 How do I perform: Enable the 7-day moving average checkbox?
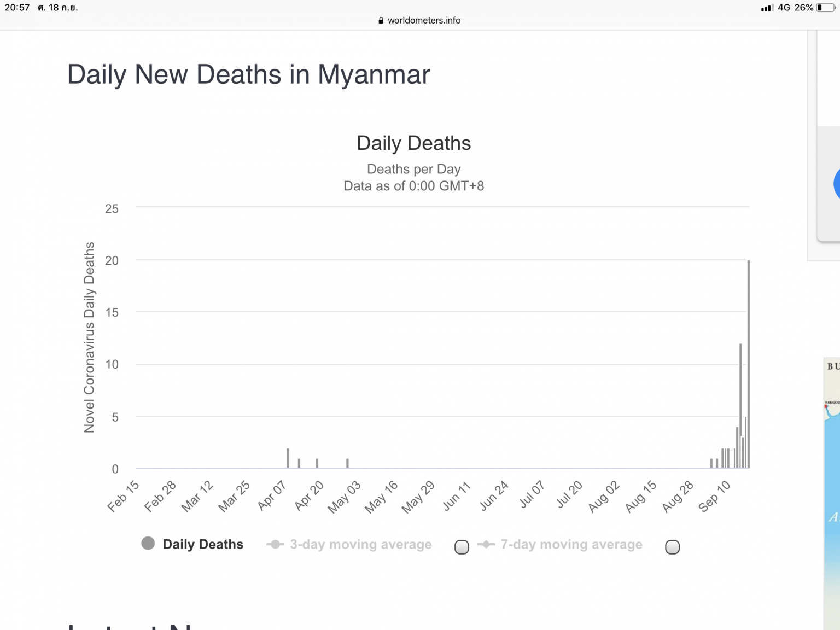pos(672,547)
